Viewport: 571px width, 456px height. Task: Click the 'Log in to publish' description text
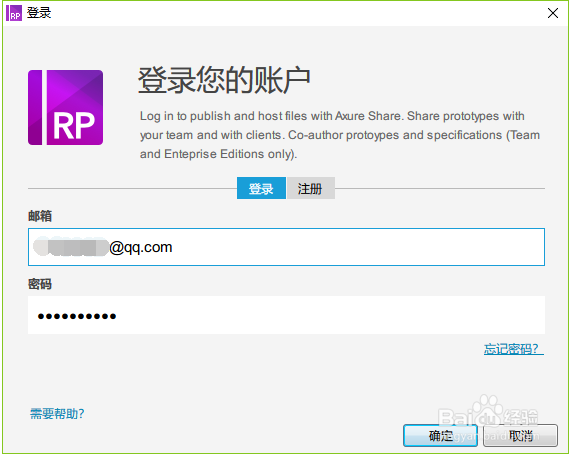click(339, 135)
